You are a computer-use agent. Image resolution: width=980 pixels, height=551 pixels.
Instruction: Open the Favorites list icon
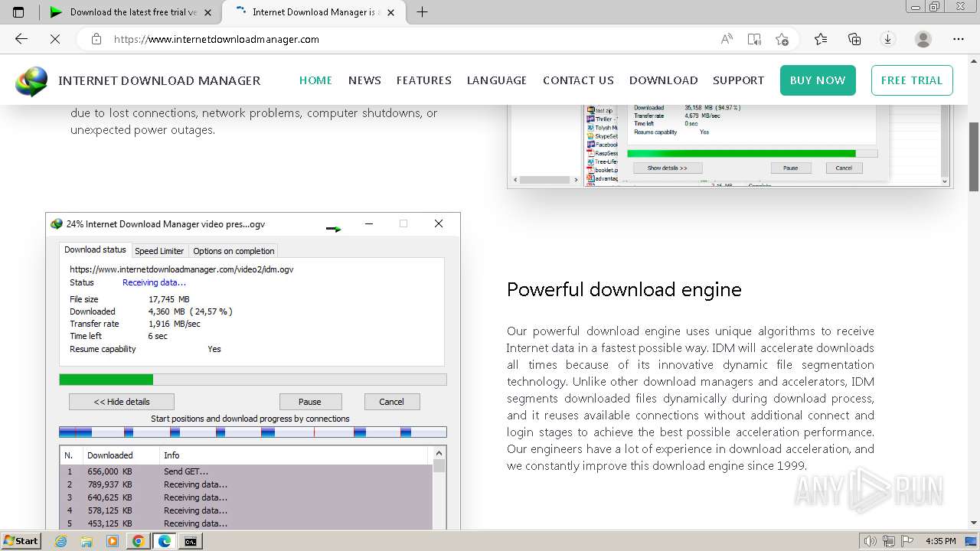821,39
